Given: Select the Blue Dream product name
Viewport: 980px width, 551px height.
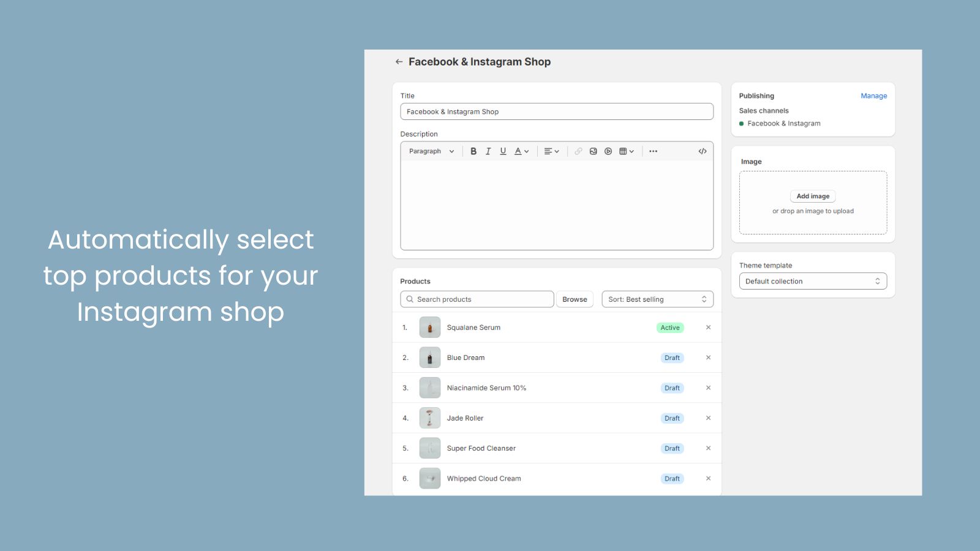Looking at the screenshot, I should coord(466,358).
